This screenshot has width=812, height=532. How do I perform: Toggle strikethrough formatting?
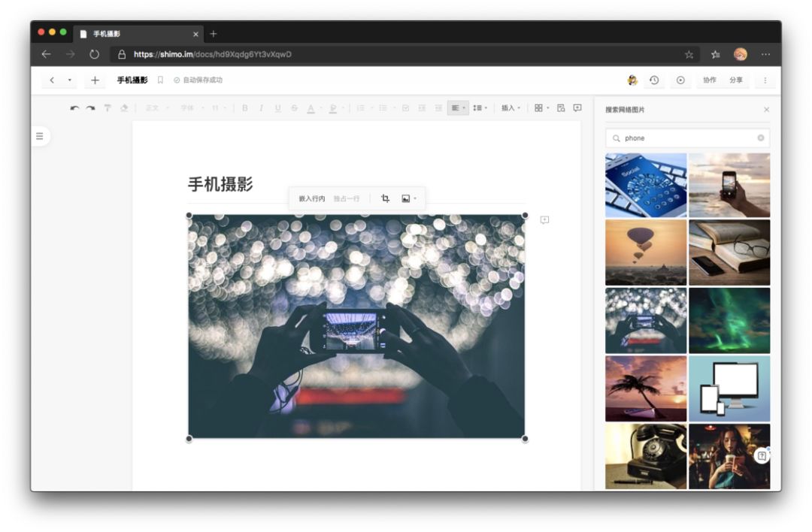pyautogui.click(x=294, y=108)
